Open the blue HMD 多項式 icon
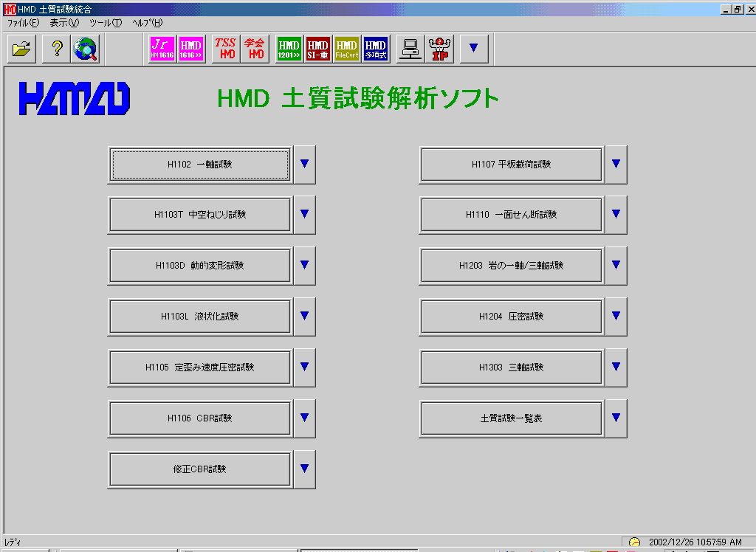 376,49
